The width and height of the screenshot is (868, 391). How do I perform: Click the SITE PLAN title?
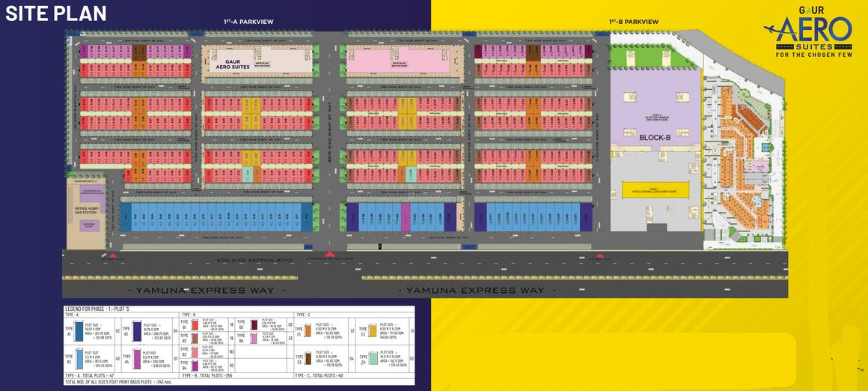pos(56,13)
